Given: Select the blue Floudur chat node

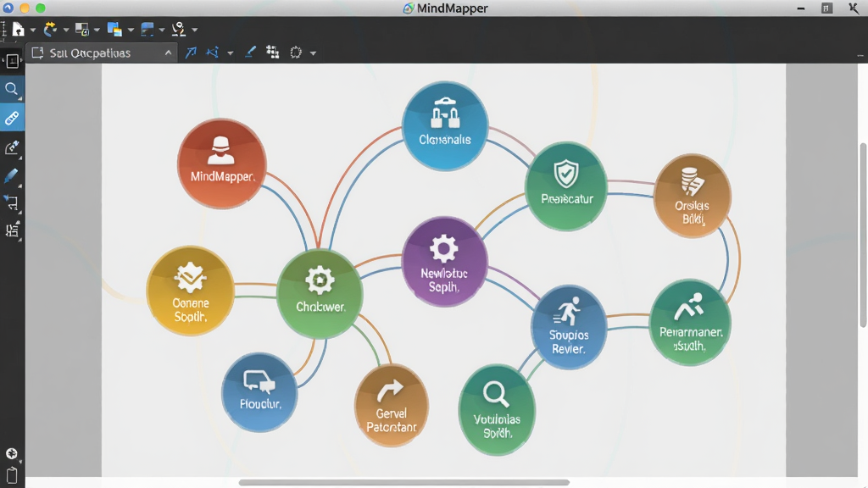Looking at the screenshot, I should pyautogui.click(x=259, y=392).
